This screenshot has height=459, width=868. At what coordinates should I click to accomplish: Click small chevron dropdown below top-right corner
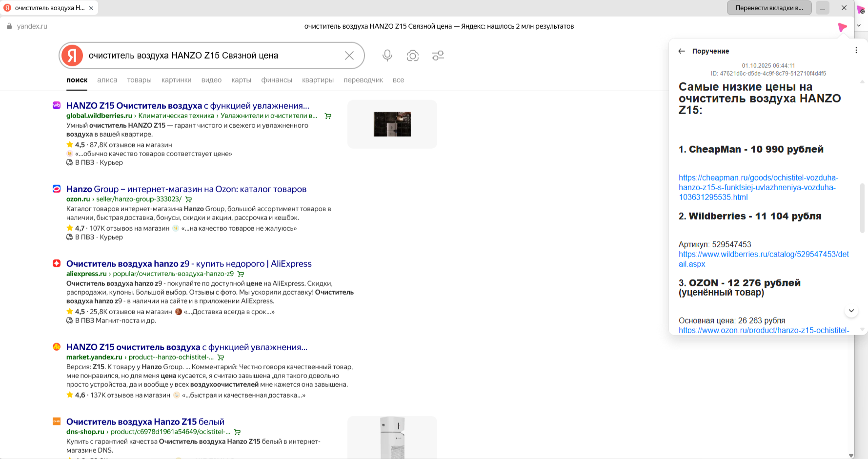click(859, 25)
